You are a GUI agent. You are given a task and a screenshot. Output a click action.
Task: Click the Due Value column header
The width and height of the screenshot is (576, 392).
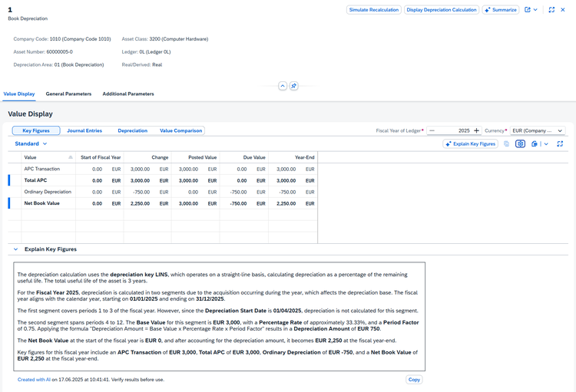click(244, 157)
